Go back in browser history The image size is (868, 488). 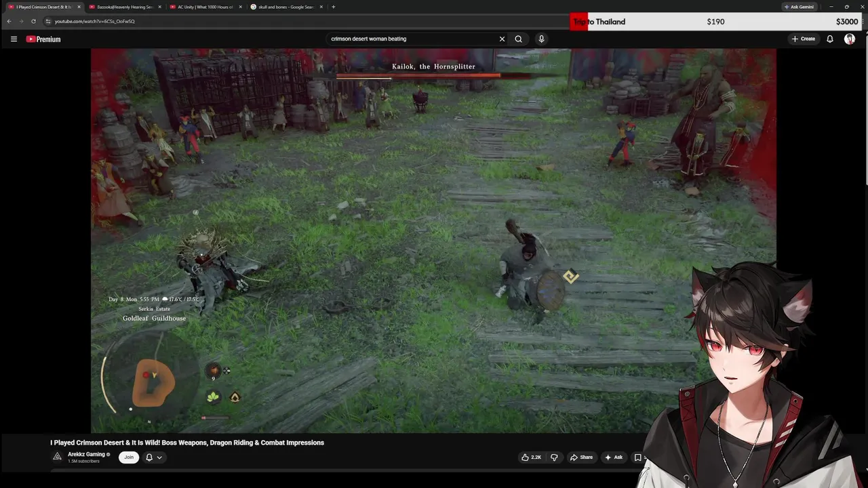9,21
